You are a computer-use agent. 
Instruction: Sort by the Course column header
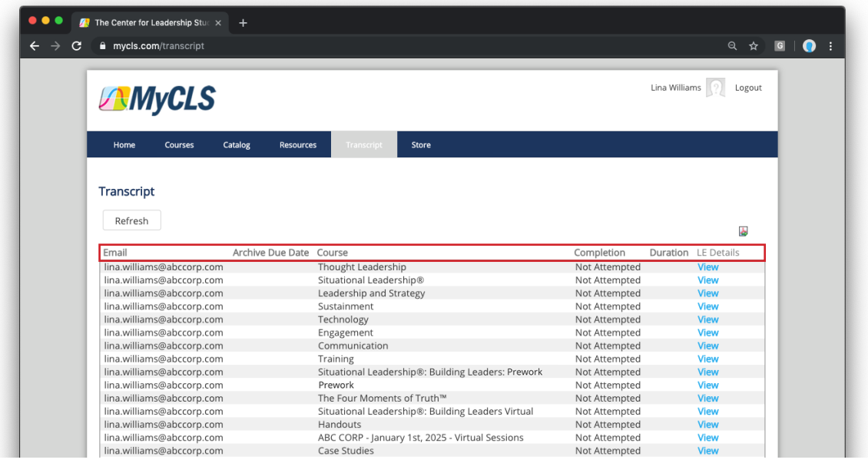point(332,253)
